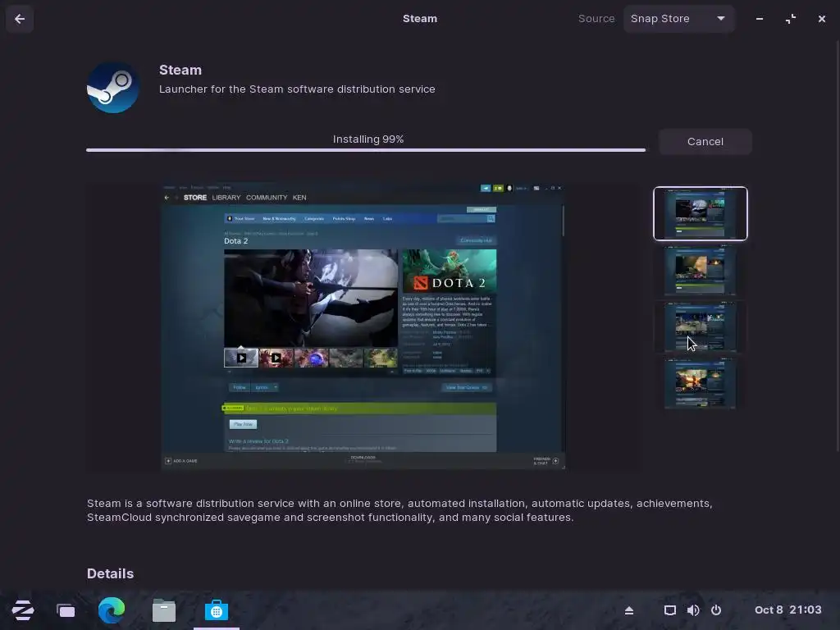Click the large Dota 2 screenshot preview
The height and width of the screenshot is (630, 840).
pos(363,328)
